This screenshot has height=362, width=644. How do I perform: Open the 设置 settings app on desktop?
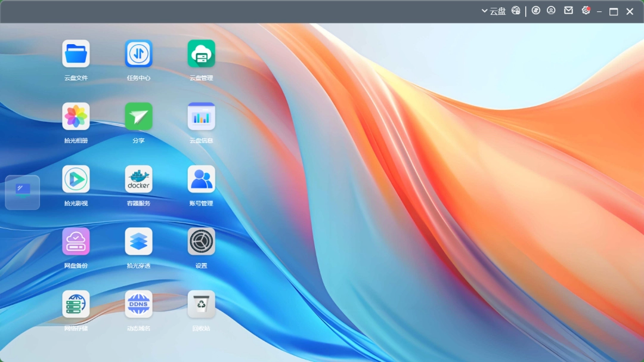tap(201, 242)
